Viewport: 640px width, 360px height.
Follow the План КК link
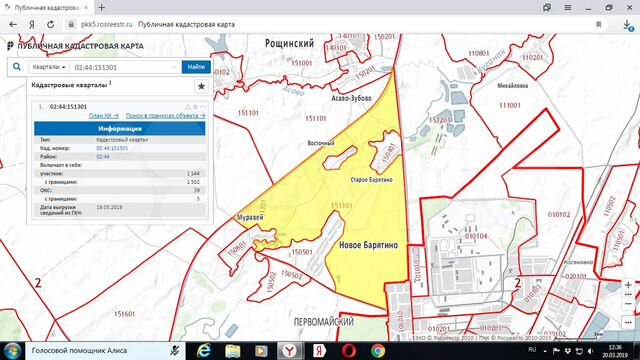click(x=104, y=116)
